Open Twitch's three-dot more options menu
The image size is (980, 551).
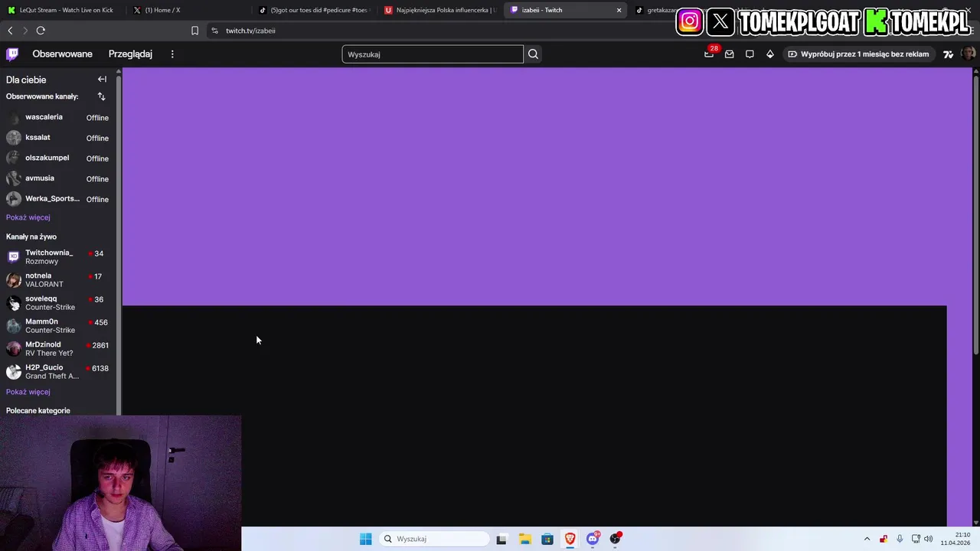pyautogui.click(x=172, y=54)
